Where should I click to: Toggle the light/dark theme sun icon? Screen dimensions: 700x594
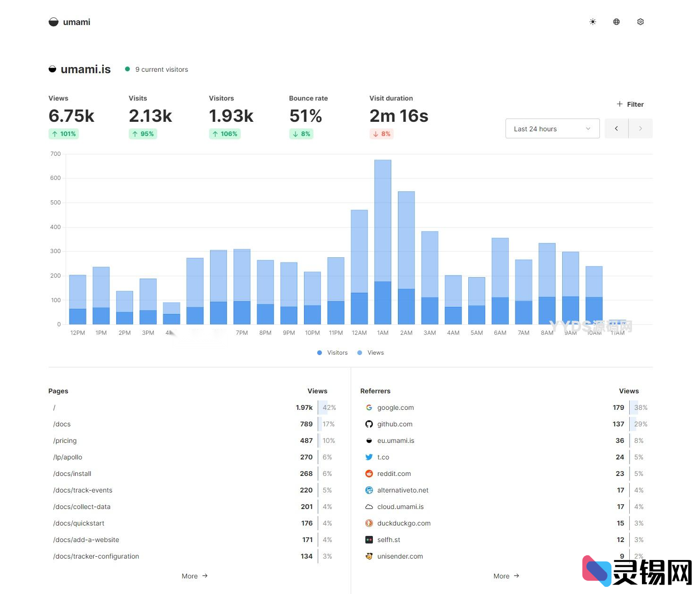coord(593,22)
